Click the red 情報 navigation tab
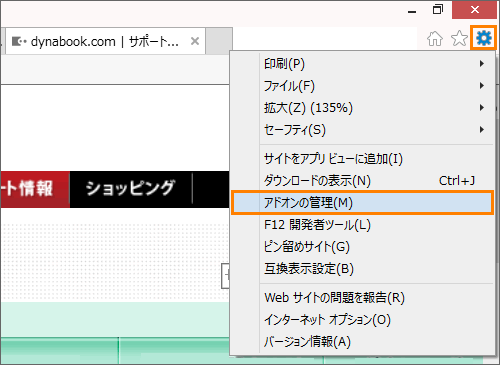The width and height of the screenshot is (500, 365). [x=35, y=189]
